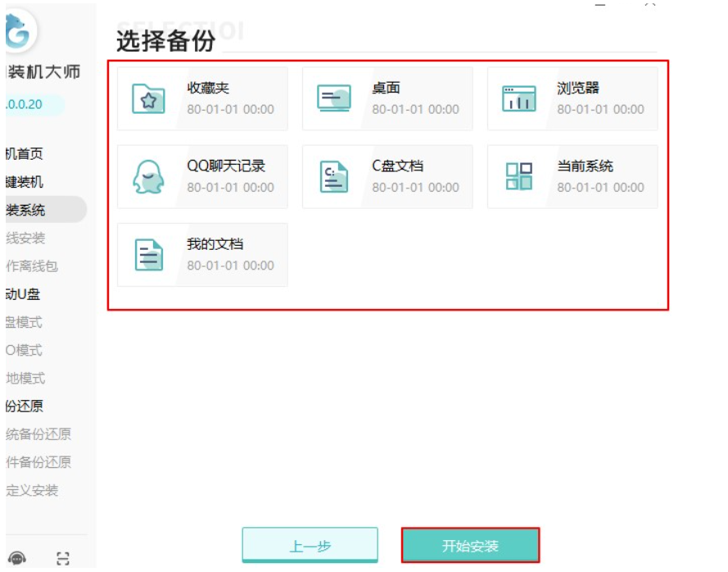Select the QQ聊天记录 backup label

click(x=226, y=166)
